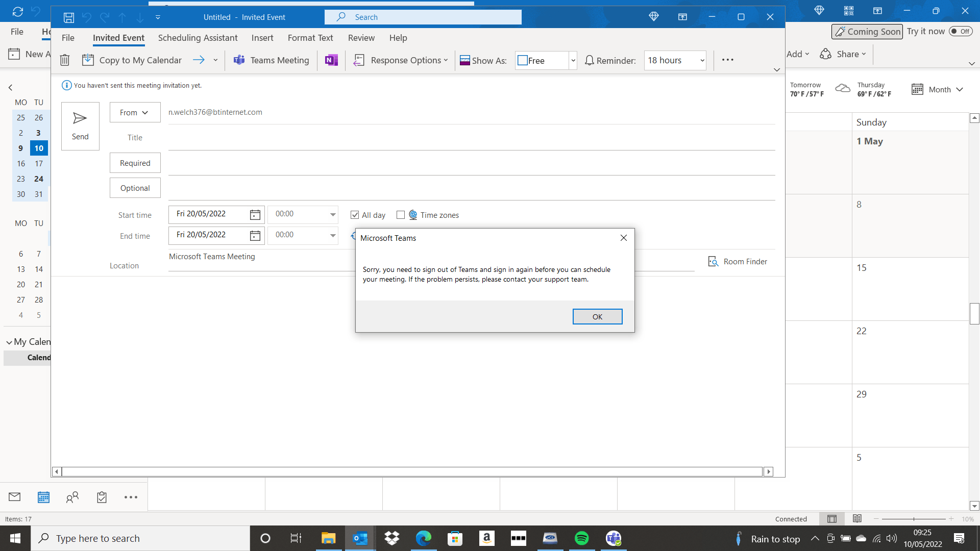This screenshot has width=980, height=551.
Task: Copy to My Calendar using the calendar icon
Action: pos(88,60)
